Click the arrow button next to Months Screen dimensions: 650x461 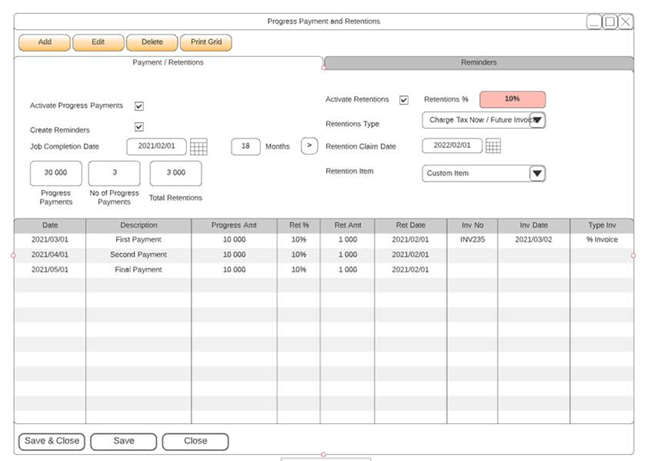tap(309, 146)
